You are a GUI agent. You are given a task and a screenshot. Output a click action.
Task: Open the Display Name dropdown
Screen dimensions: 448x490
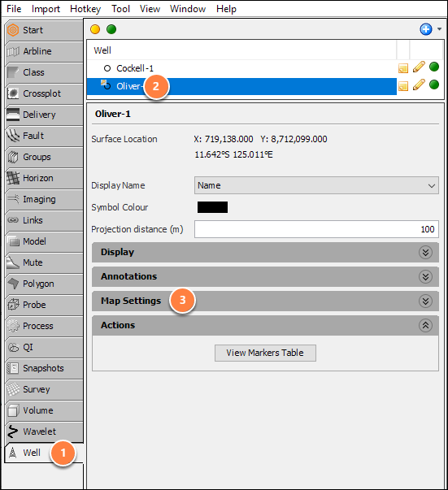tap(316, 185)
